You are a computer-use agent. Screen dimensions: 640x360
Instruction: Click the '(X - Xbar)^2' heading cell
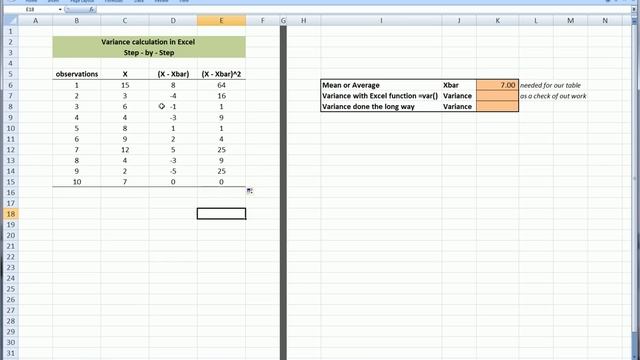tap(221, 74)
